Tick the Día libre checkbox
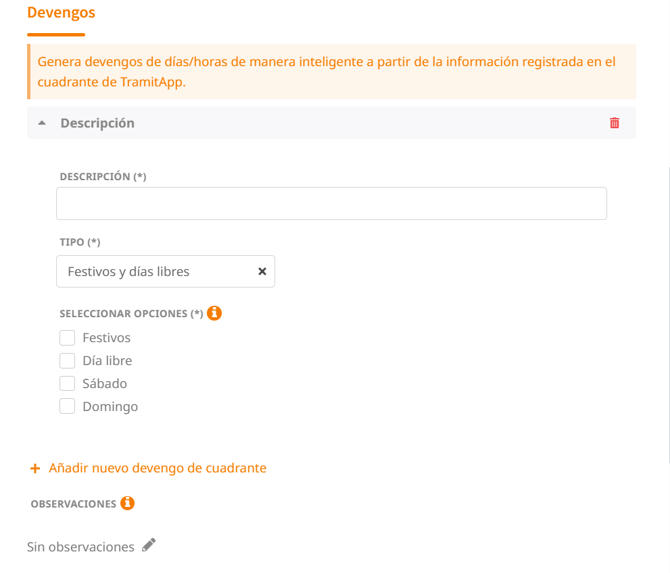 point(67,361)
